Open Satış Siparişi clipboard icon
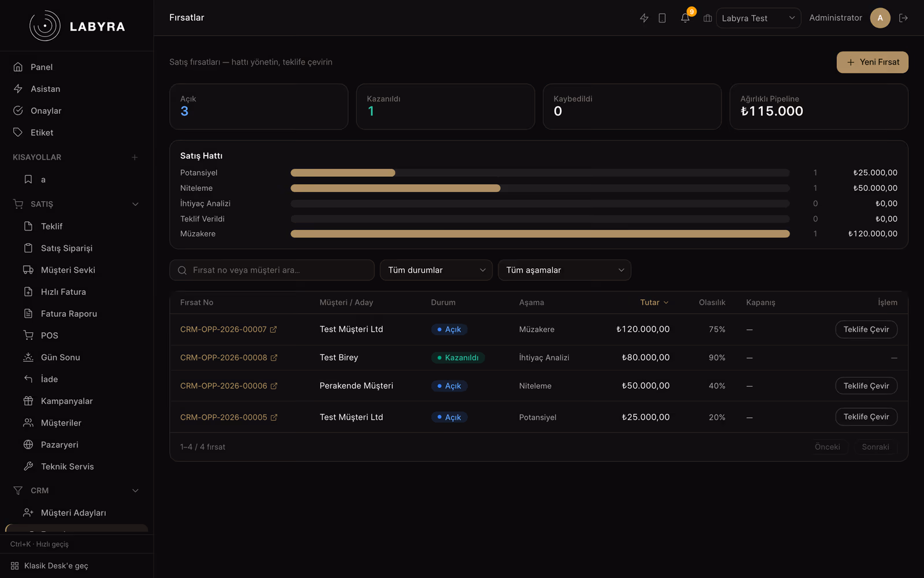 click(x=28, y=248)
